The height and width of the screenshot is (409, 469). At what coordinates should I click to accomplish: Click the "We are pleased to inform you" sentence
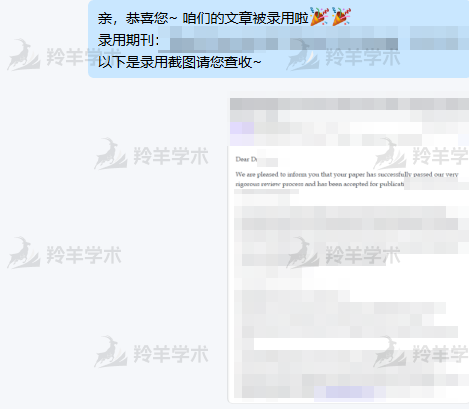coord(277,174)
